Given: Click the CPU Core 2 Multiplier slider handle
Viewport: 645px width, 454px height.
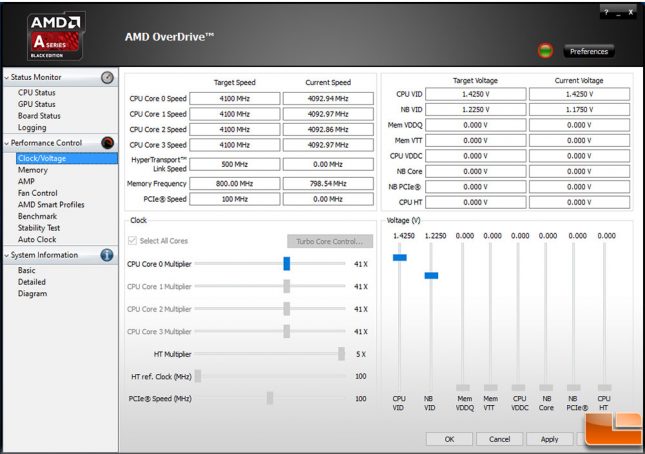Looking at the screenshot, I should (x=287, y=309).
